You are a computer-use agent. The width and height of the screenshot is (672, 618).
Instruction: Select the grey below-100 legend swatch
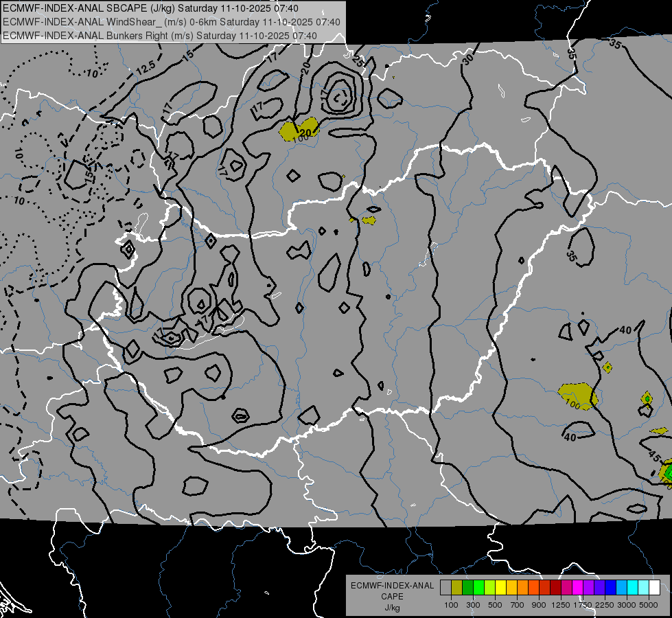point(445,587)
